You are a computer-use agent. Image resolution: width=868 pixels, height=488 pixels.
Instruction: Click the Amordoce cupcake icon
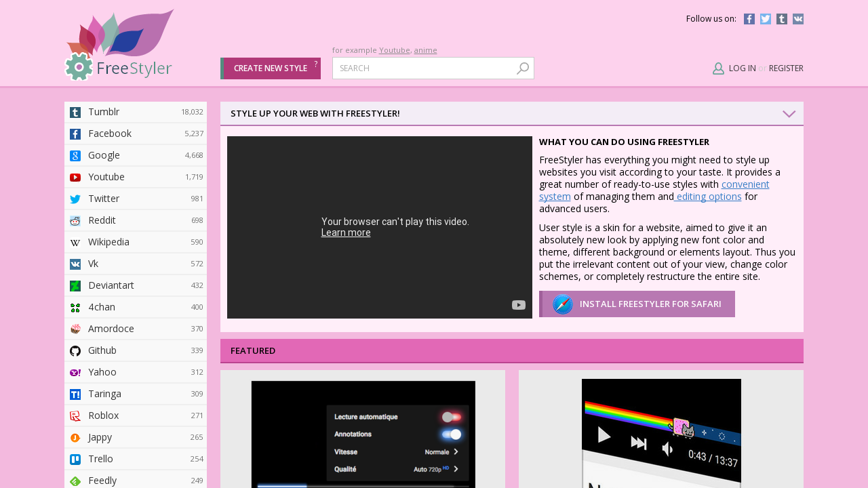pos(75,329)
